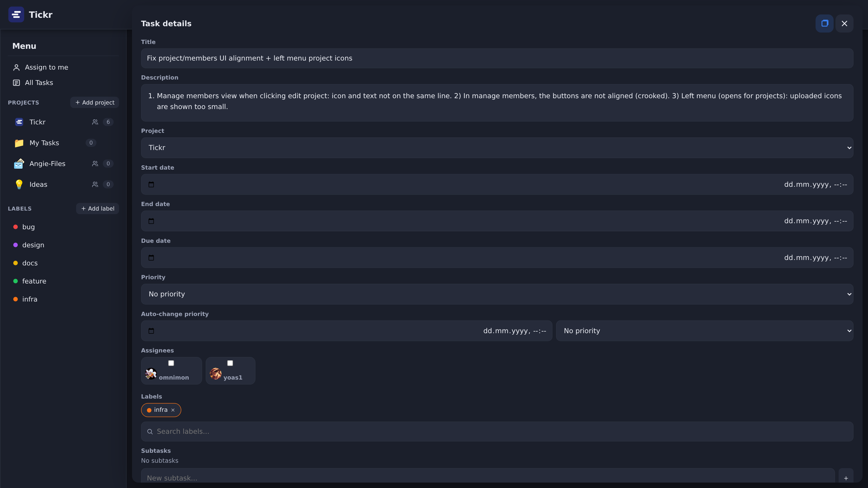Image resolution: width=868 pixels, height=488 pixels.
Task: Click members icon beside Tickr project
Action: (x=95, y=122)
